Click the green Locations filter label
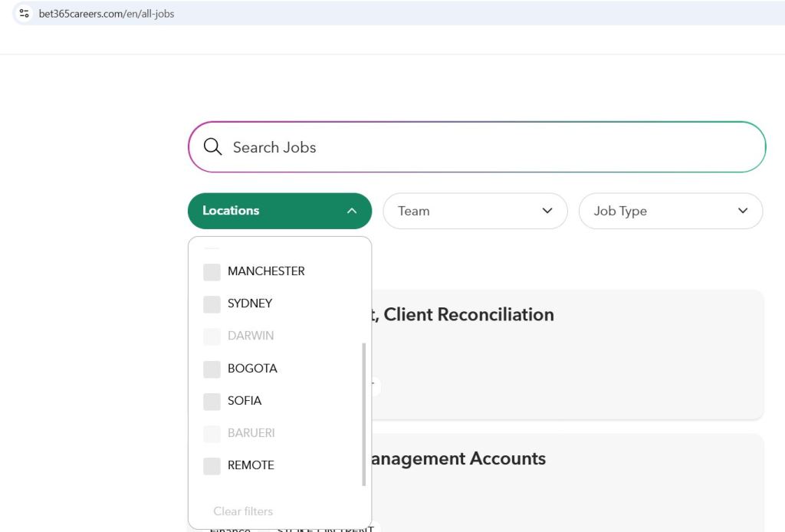 (x=231, y=211)
